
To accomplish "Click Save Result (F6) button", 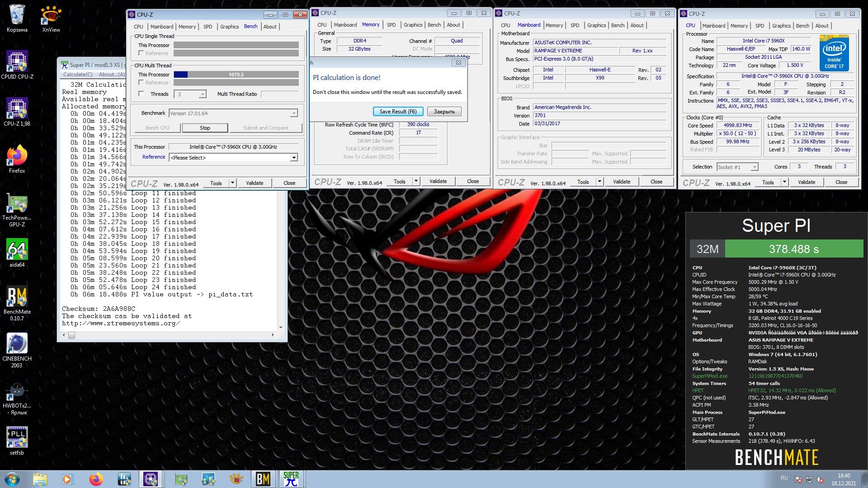I will (x=398, y=112).
